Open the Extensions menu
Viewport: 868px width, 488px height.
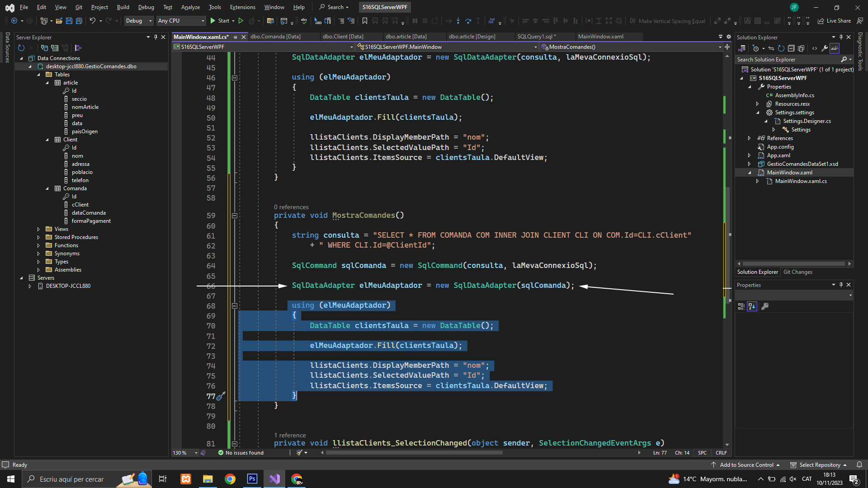[x=242, y=7]
